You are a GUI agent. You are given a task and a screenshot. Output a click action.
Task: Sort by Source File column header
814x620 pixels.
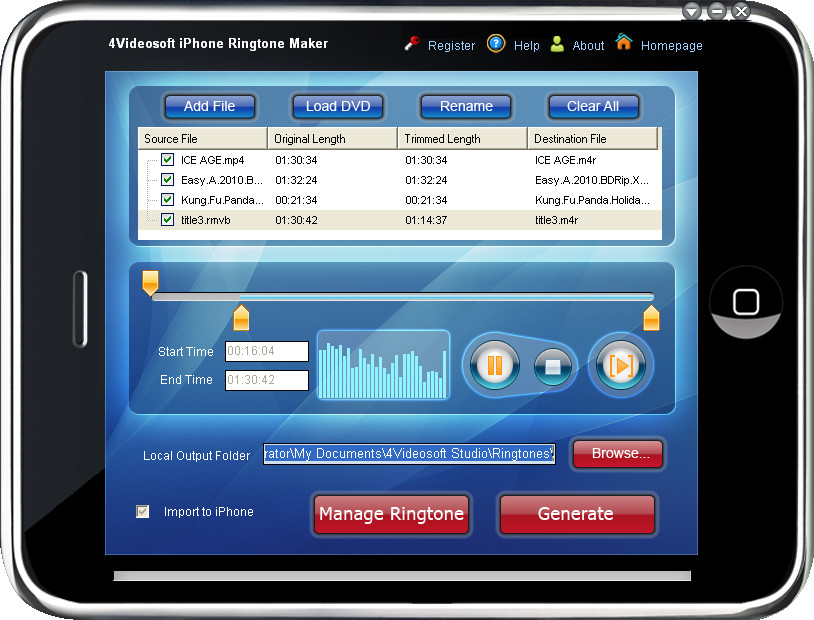point(202,139)
